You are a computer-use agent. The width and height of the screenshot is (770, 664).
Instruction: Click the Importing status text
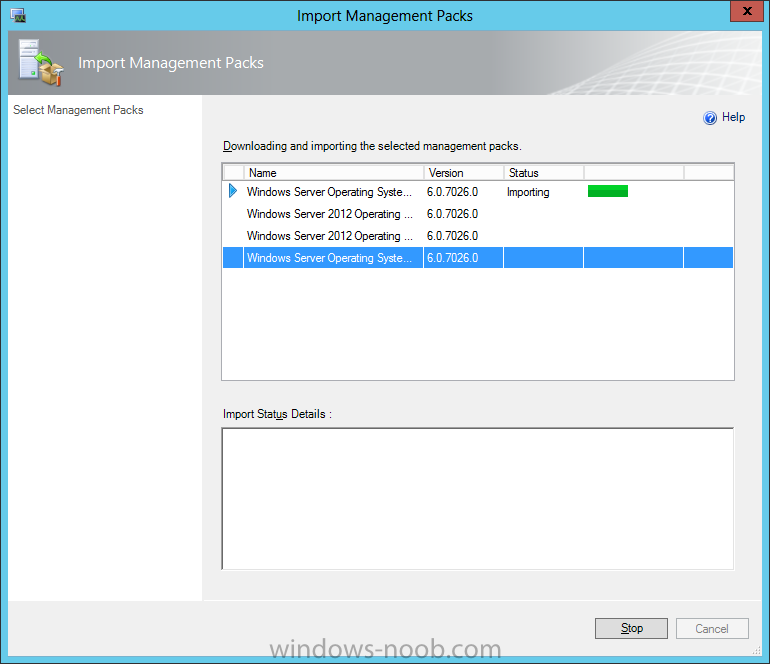[x=528, y=192]
